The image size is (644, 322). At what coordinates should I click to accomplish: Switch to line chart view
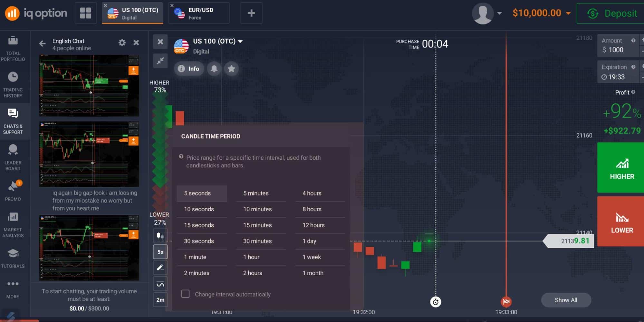(160, 284)
